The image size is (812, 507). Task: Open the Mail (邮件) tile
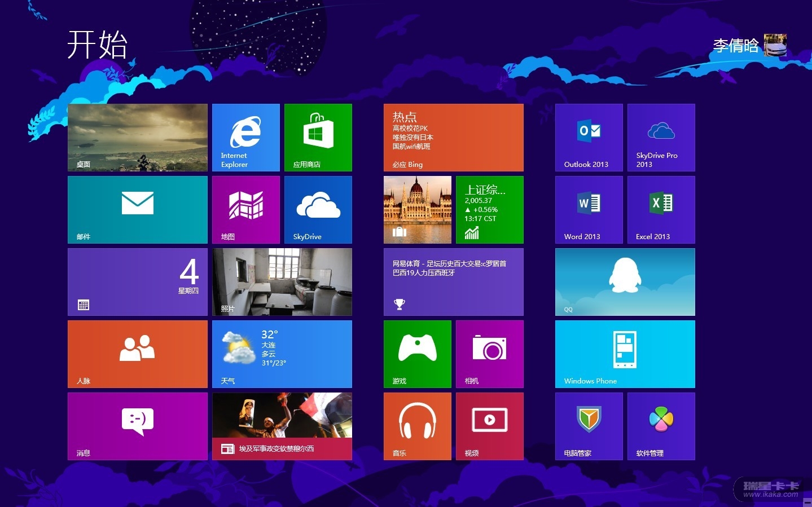(x=138, y=210)
